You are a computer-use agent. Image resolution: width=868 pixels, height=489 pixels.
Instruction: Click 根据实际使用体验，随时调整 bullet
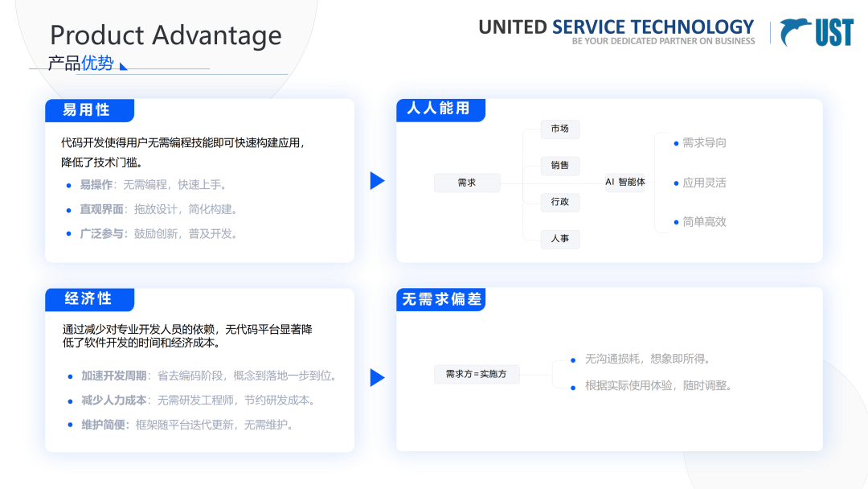652,386
